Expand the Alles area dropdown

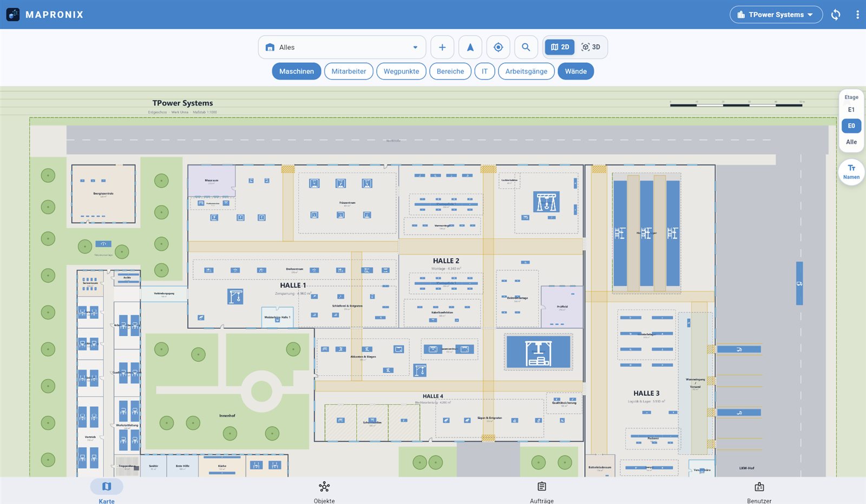tap(342, 47)
